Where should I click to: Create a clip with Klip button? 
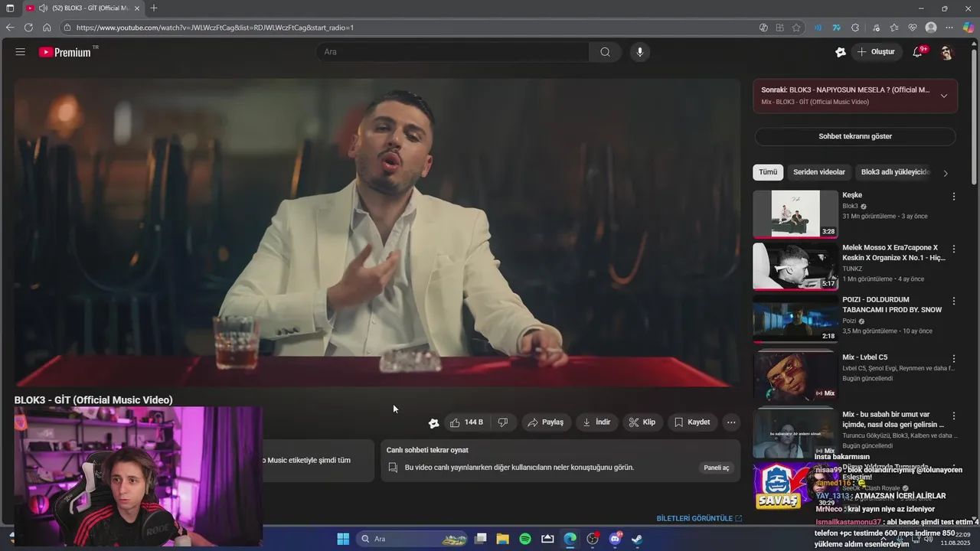642,422
